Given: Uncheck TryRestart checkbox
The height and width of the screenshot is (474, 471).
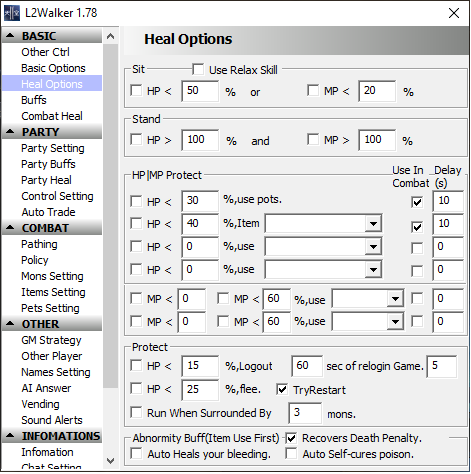Looking at the screenshot, I should pos(282,389).
